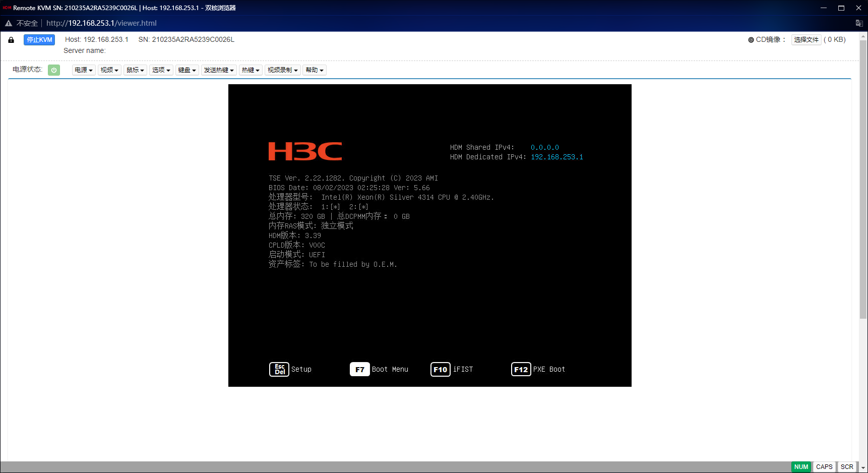Select the CD镜像 radio button
This screenshot has height=473, width=868.
[751, 40]
